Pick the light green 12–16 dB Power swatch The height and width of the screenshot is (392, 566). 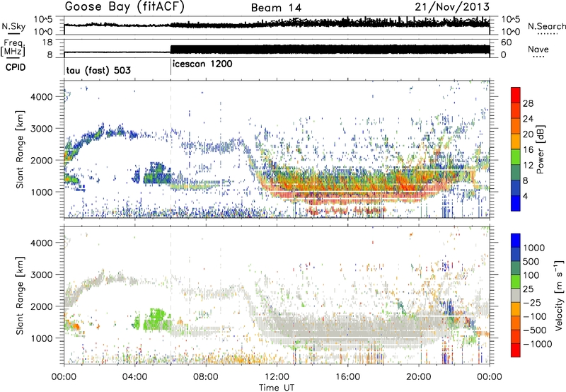(x=516, y=157)
